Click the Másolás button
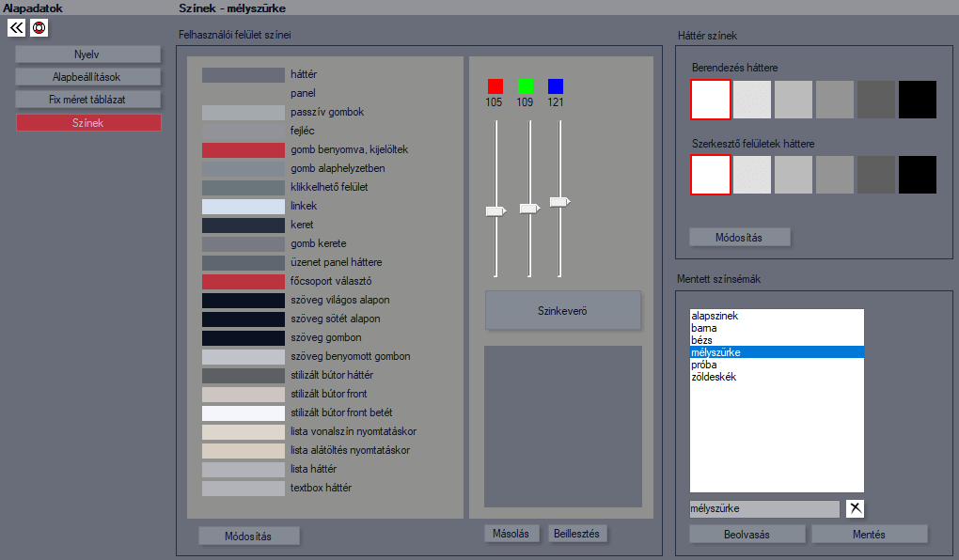 coord(511,534)
